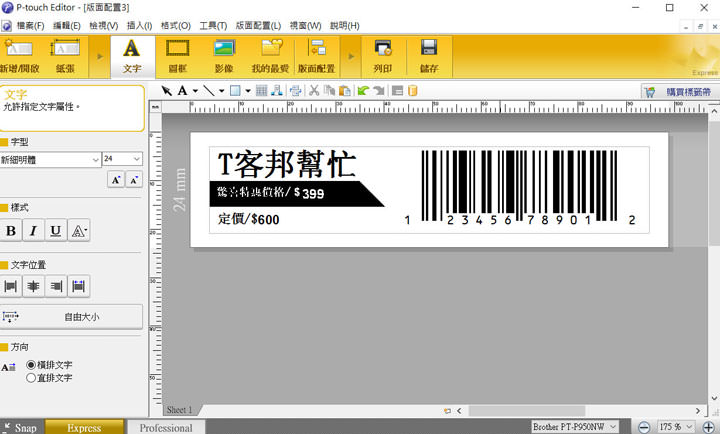
Task: Click the 紙張 (Paper) ribbon icon
Action: coord(65,56)
